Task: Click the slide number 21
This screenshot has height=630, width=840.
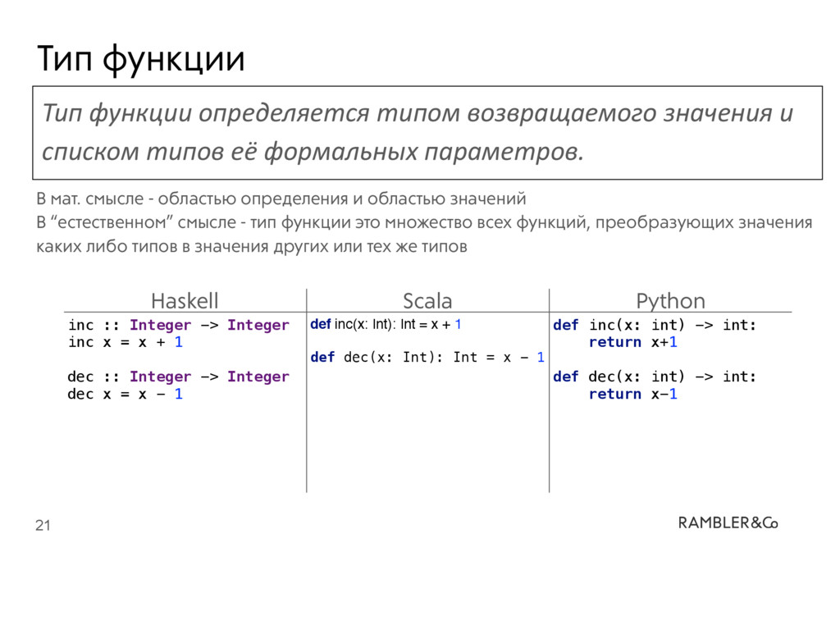Action: point(43,526)
